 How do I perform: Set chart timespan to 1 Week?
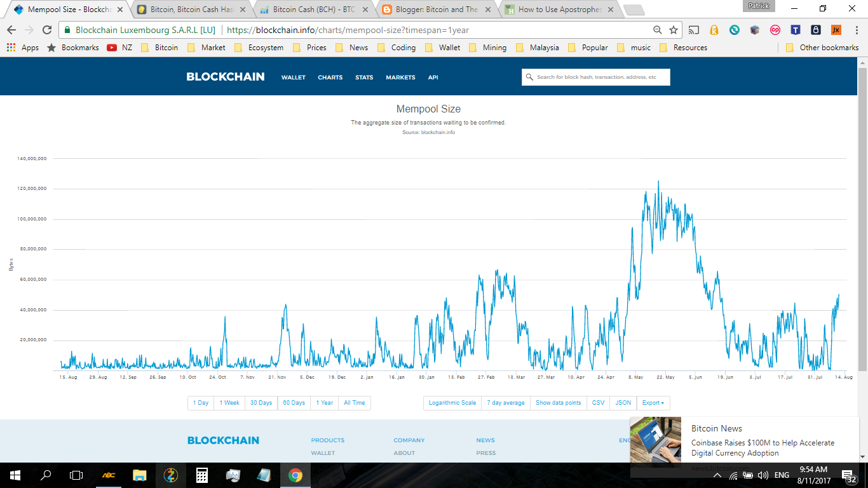tap(229, 403)
